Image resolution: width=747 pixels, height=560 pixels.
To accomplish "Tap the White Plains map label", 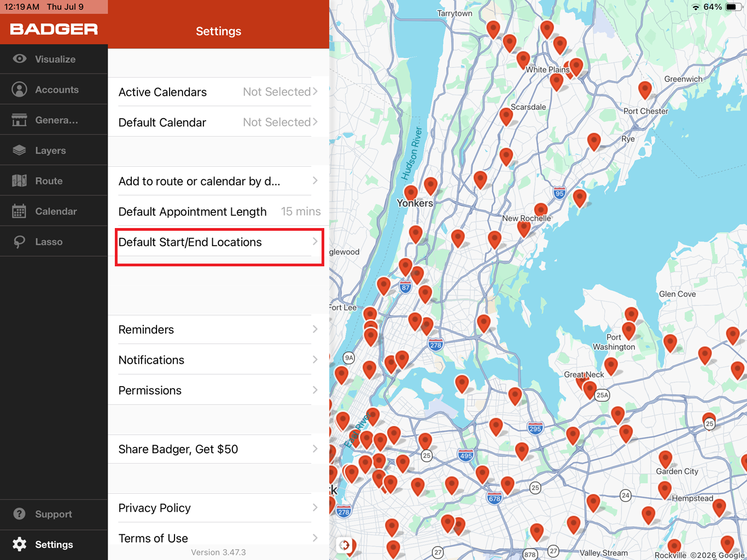I will coord(547,69).
